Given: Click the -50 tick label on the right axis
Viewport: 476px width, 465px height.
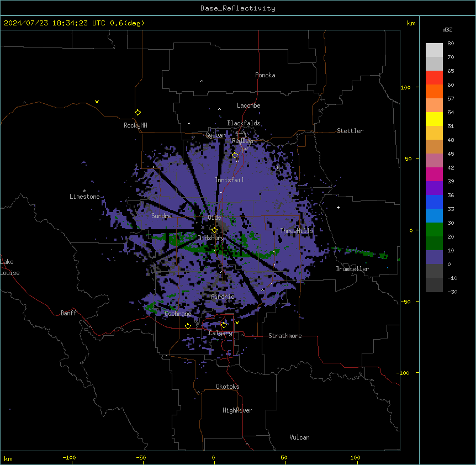Looking at the screenshot, I should point(405,302).
